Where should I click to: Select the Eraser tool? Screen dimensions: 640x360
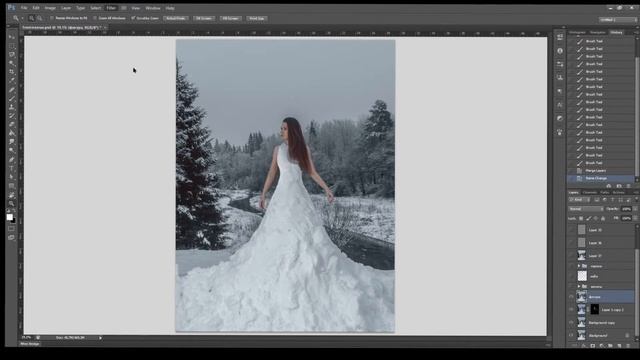tap(12, 124)
